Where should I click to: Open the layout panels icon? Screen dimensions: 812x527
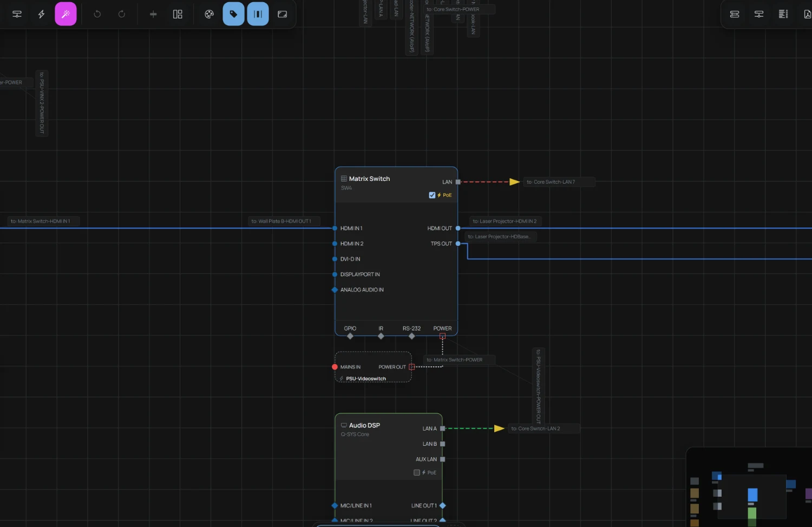pyautogui.click(x=178, y=14)
